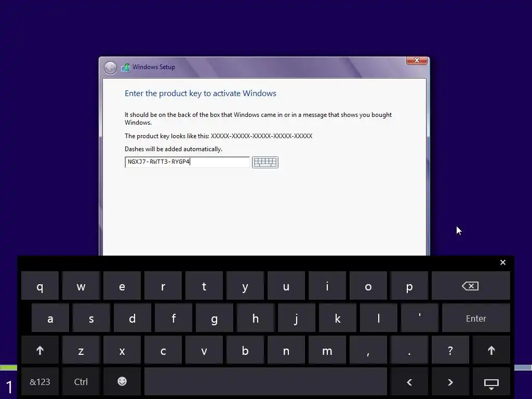Tap the p key
532x399 pixels.
[409, 286]
